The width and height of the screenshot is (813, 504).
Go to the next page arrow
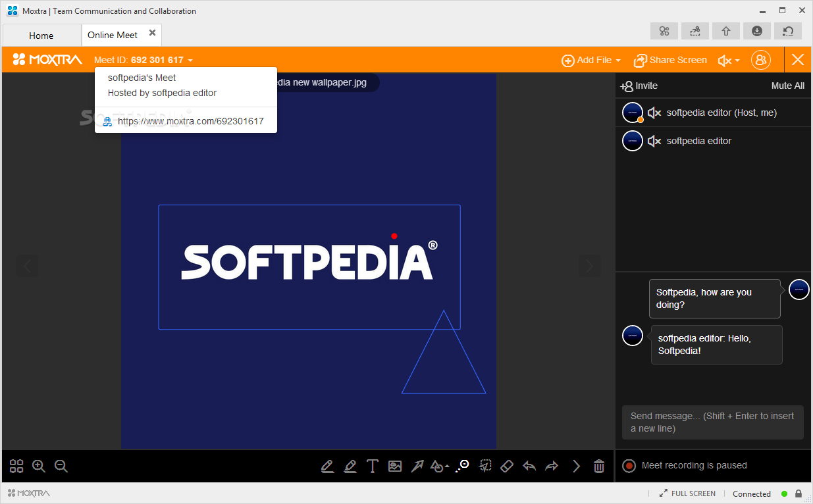[x=590, y=266]
